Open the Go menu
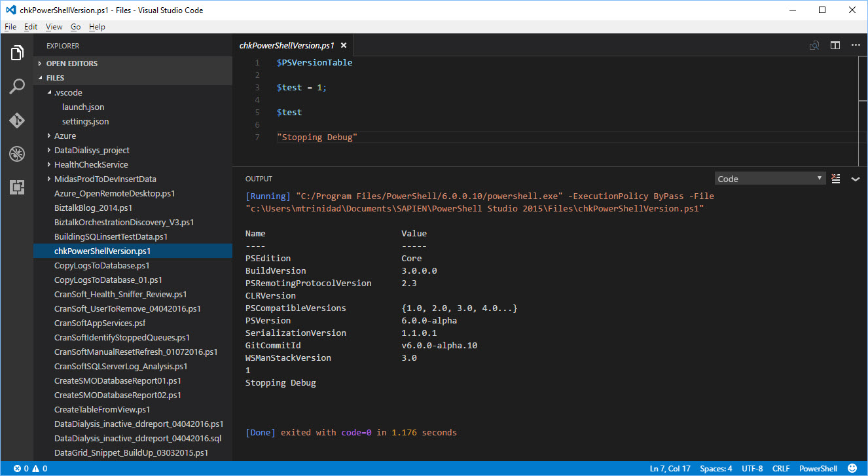This screenshot has width=868, height=476. click(76, 27)
